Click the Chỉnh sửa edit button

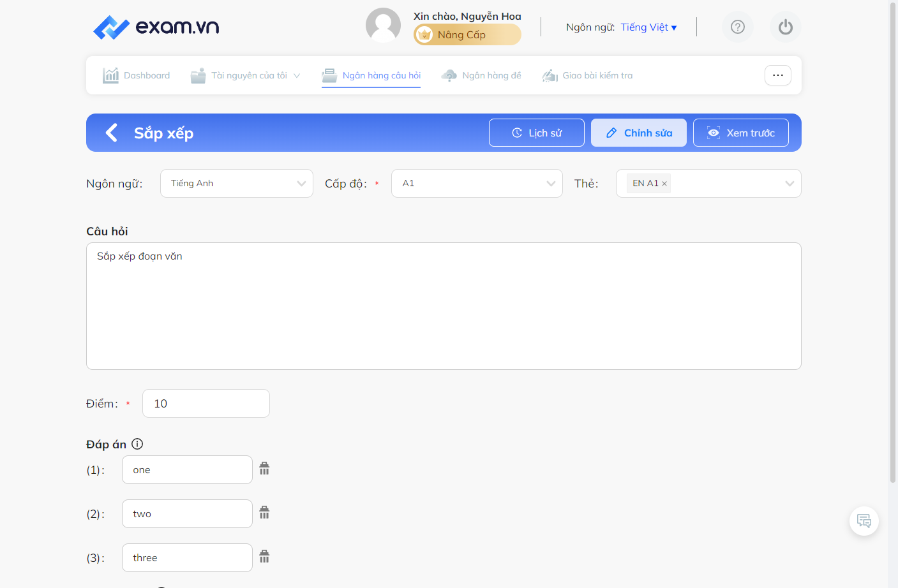639,133
